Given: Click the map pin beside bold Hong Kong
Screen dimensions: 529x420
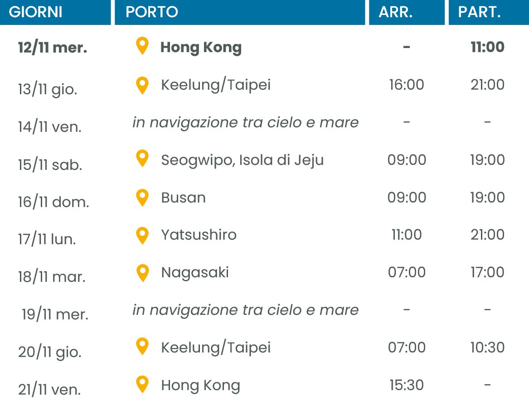Looking at the screenshot, I should point(142,46).
